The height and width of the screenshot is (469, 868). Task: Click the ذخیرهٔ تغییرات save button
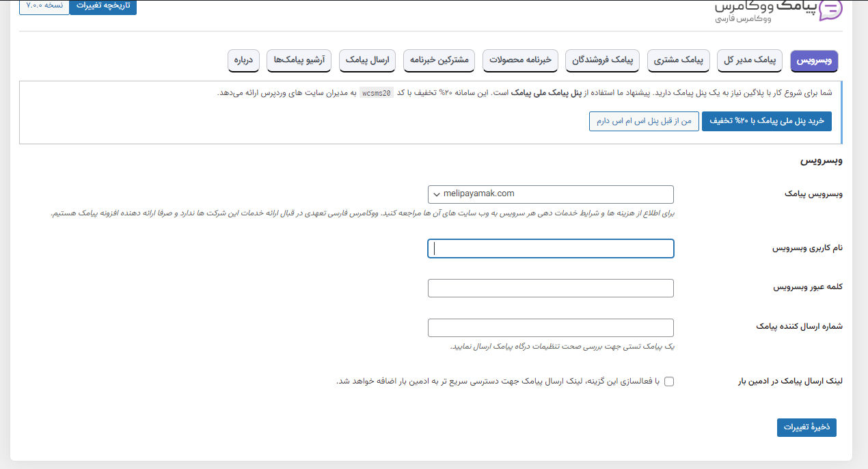[x=806, y=427]
